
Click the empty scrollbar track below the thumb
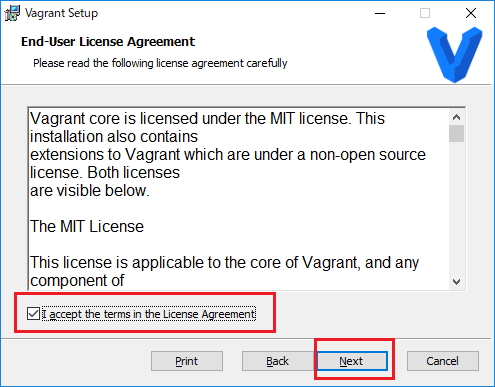tap(456, 208)
